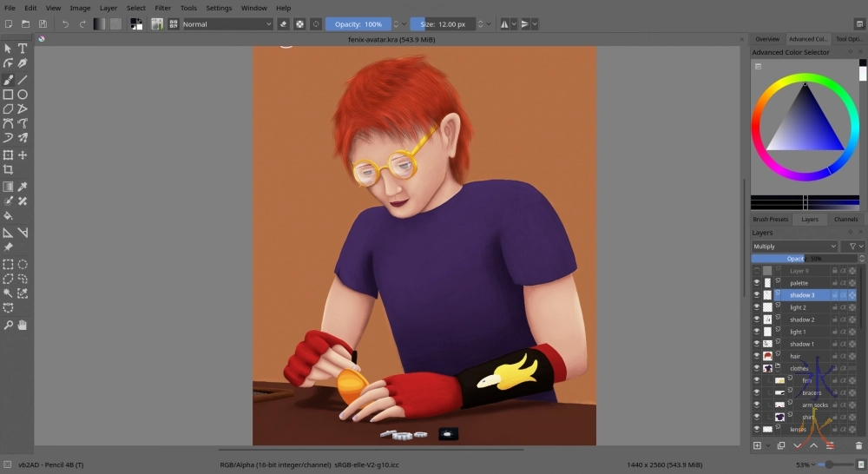
Task: Select the Freehand Brush tool
Action: [x=8, y=79]
